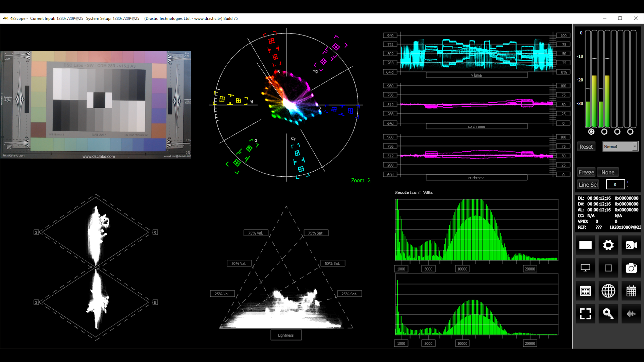644x362 pixels.
Task: Click the white full-frame picture view icon
Action: (x=585, y=245)
